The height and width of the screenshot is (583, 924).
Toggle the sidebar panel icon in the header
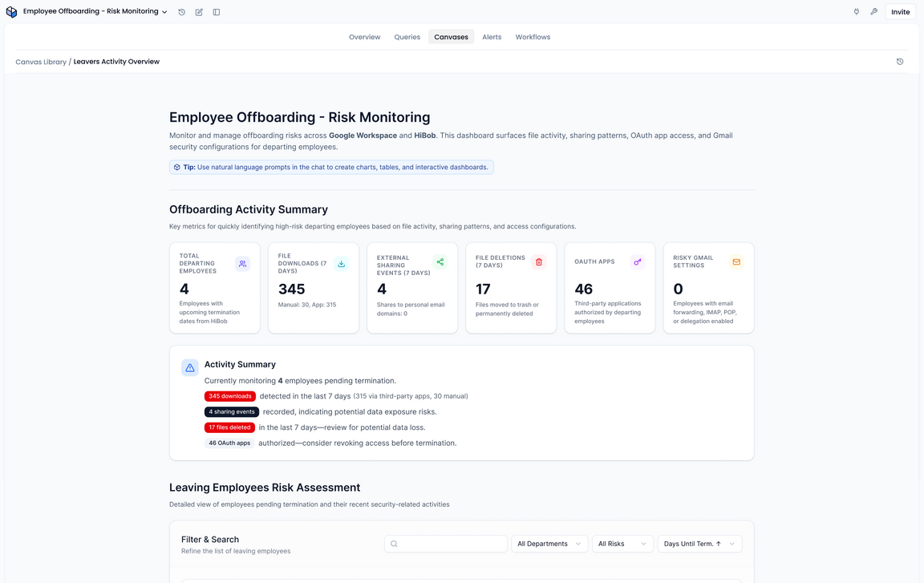(x=217, y=11)
